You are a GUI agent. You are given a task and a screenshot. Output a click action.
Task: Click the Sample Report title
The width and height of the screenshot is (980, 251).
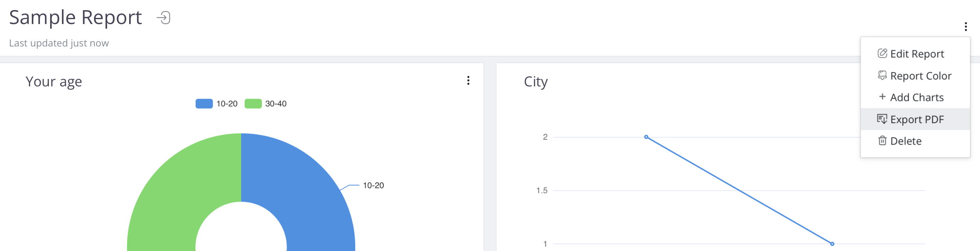(x=75, y=18)
